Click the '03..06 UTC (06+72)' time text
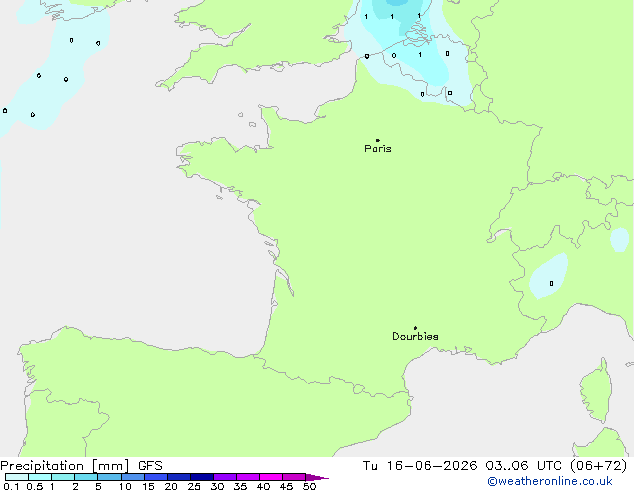This screenshot has height=490, width=634. pyautogui.click(x=556, y=466)
